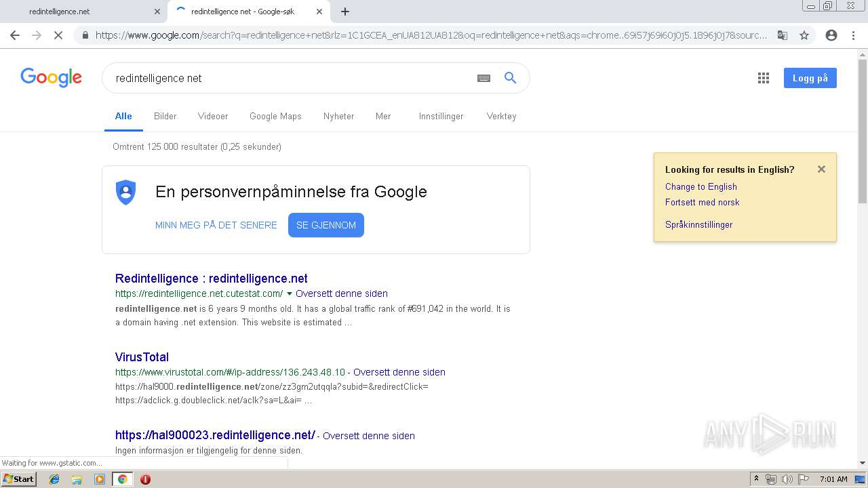Click the red stop-sign taskbar icon
This screenshot has width=868, height=488.
pyautogui.click(x=145, y=479)
